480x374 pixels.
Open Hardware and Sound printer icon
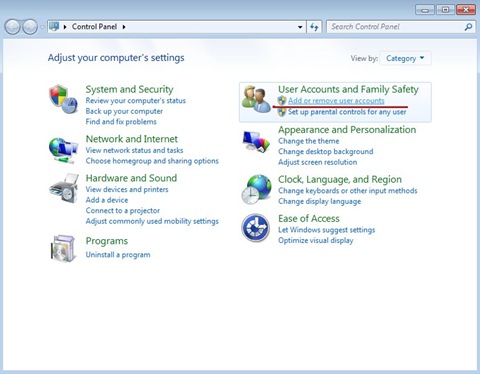pyautogui.click(x=64, y=188)
